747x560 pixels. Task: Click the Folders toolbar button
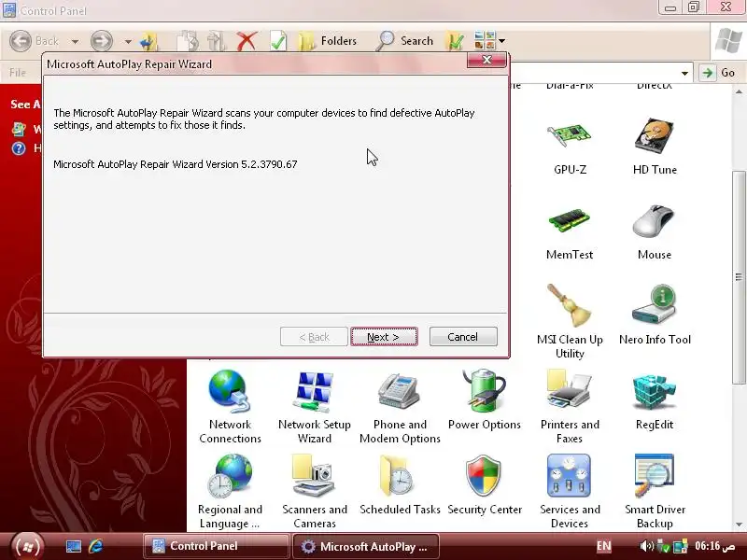click(328, 41)
